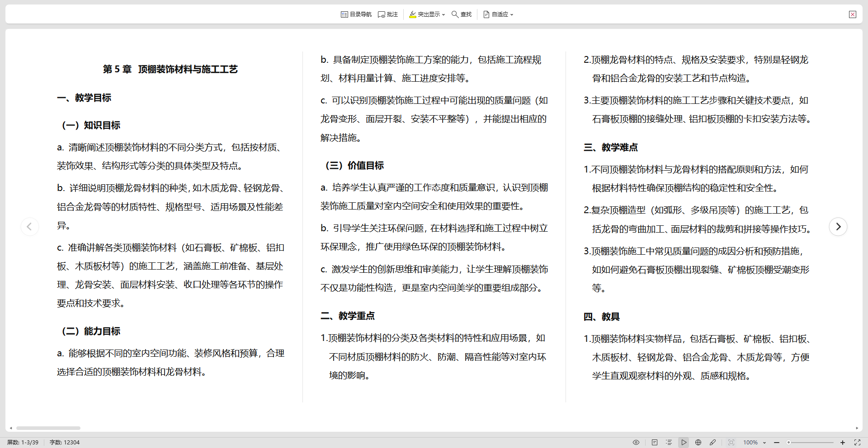Click the 字数: 12304 word count

point(65,443)
